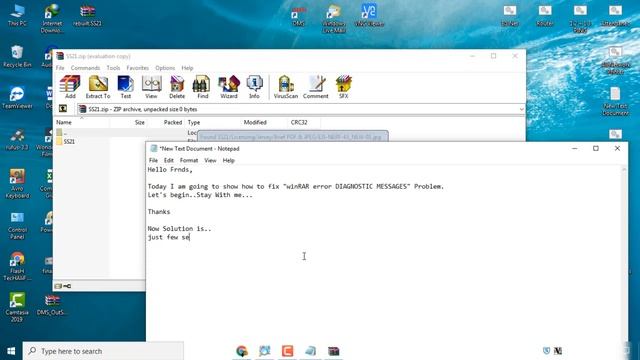Click Notepad vertical scrollbar up arrow
Viewport: 640px width, 360px height.
[x=624, y=169]
